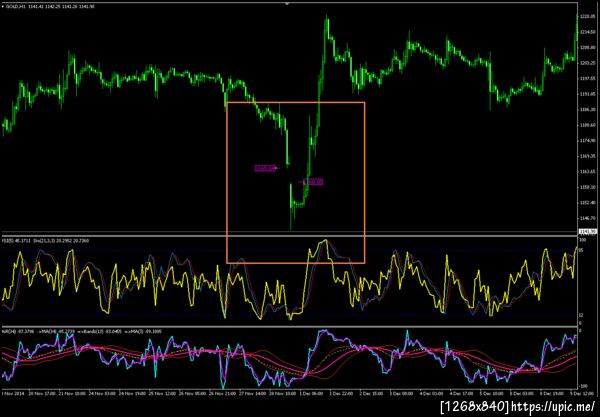The image size is (600, 417).
Task: Click the 12 level label on stochastic scale
Action: point(582,315)
